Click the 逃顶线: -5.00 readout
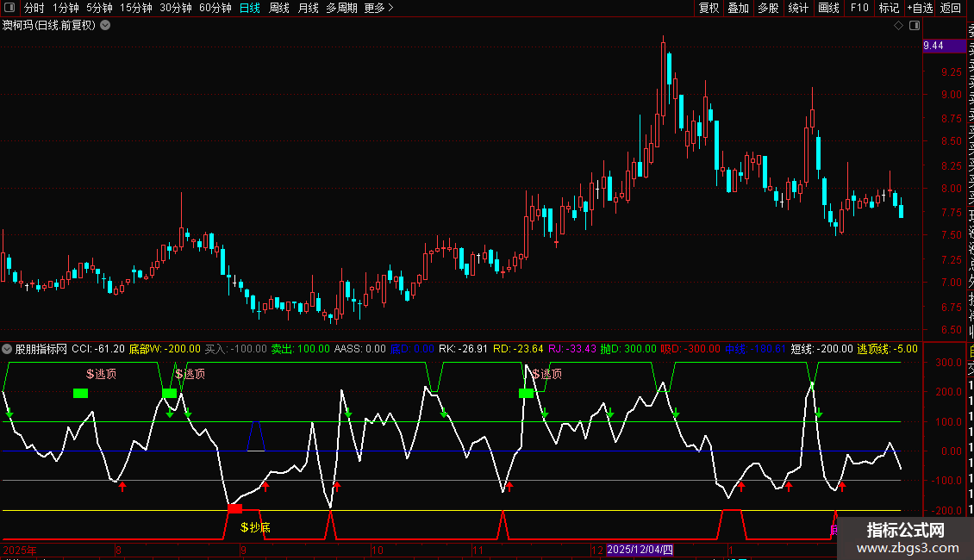This screenshot has height=560, width=974. 888,349
